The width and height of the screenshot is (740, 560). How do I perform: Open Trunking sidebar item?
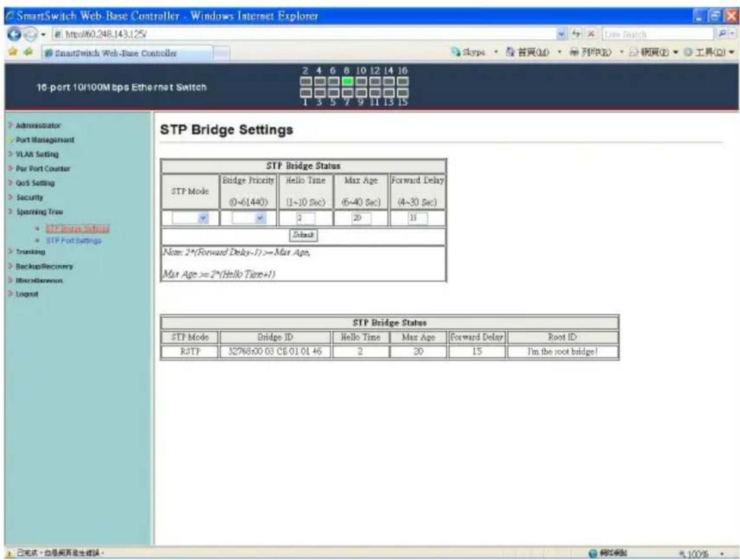[30, 252]
